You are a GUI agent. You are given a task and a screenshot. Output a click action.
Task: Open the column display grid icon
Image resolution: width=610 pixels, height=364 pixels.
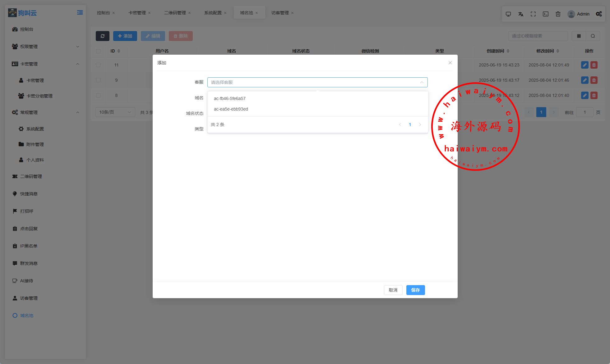click(x=579, y=36)
